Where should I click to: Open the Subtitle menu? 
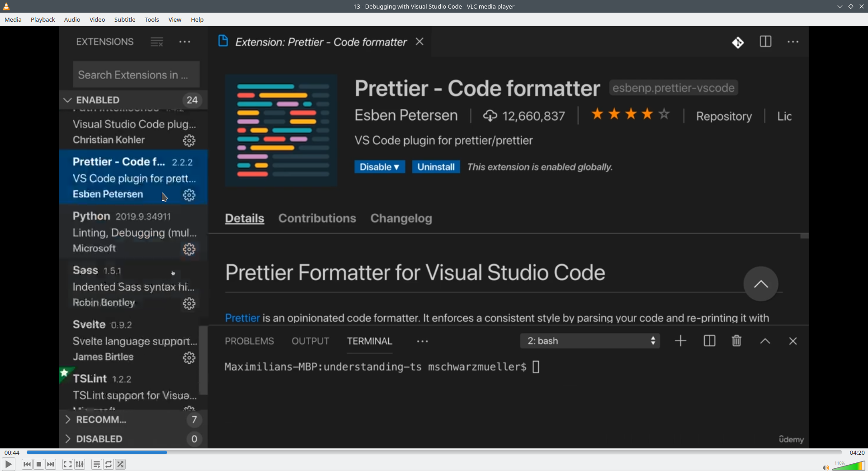125,19
